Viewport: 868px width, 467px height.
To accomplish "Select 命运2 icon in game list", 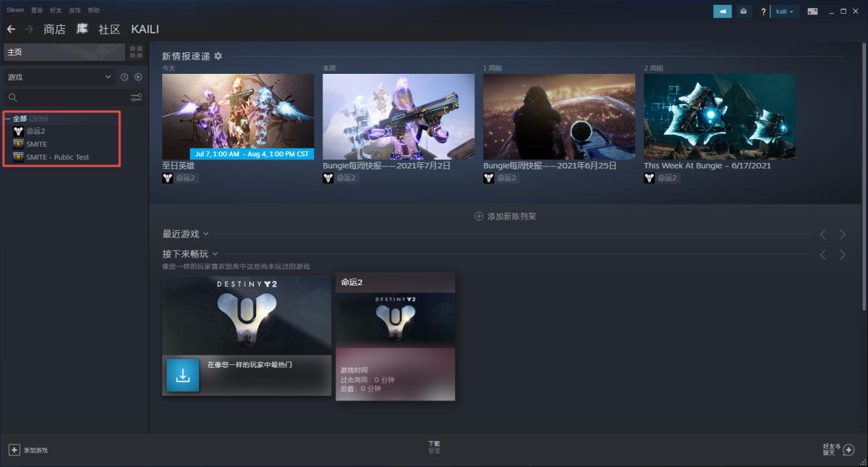I will 18,131.
